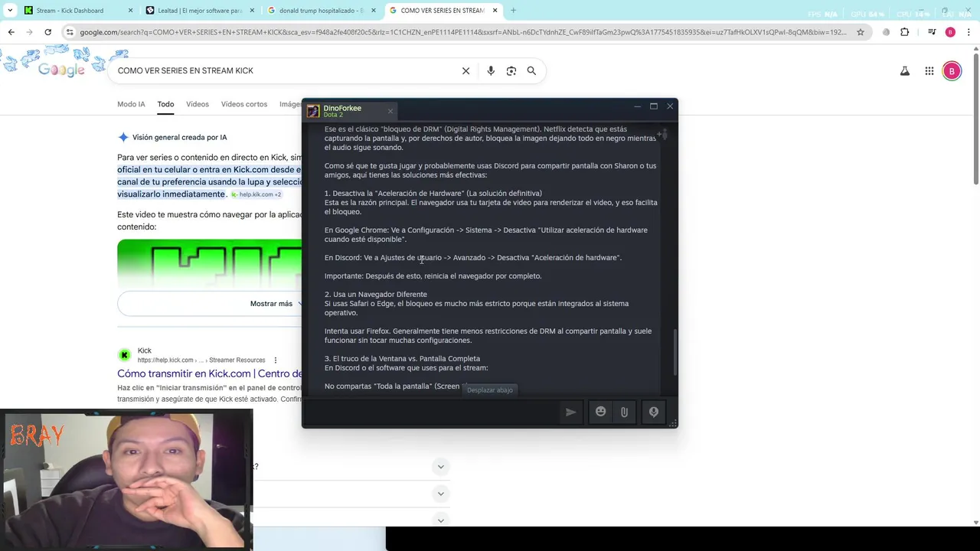Image resolution: width=980 pixels, height=551 pixels.
Task: Switch to donald trump hospitalizado tab
Action: [322, 11]
